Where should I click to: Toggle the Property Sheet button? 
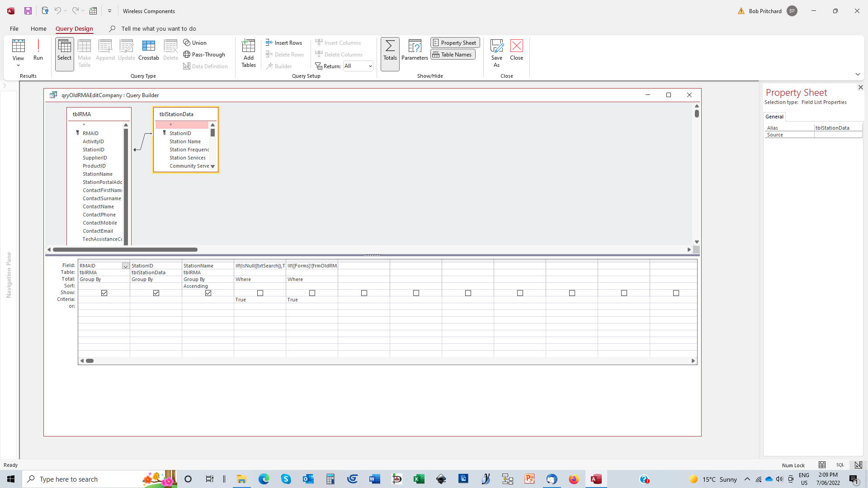(454, 42)
